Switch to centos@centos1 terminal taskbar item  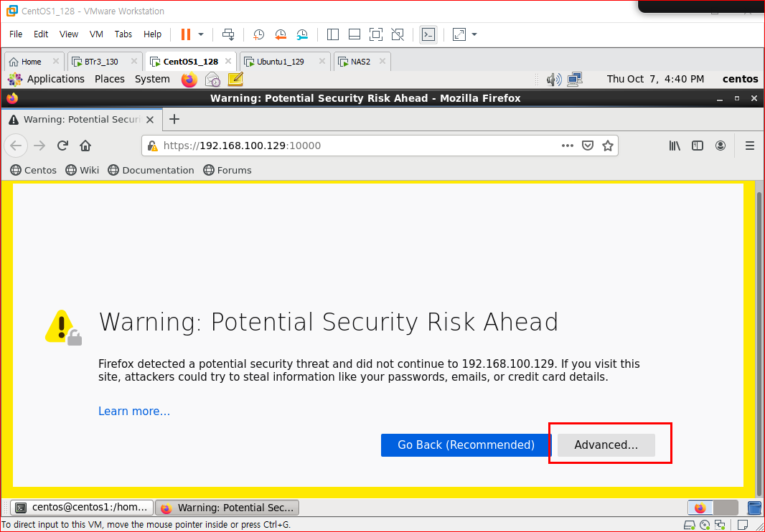coord(82,507)
